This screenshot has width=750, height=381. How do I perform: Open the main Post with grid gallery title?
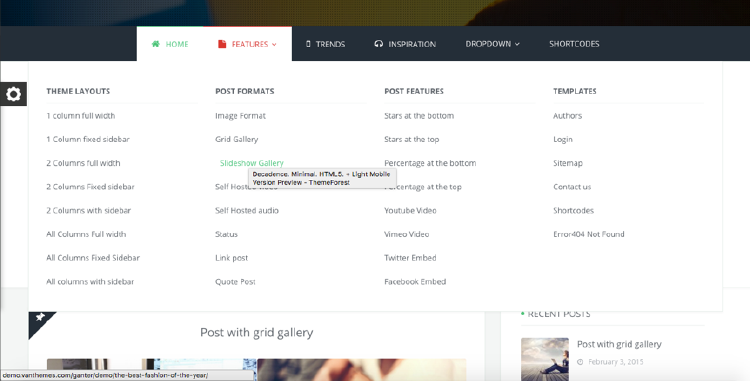click(257, 332)
